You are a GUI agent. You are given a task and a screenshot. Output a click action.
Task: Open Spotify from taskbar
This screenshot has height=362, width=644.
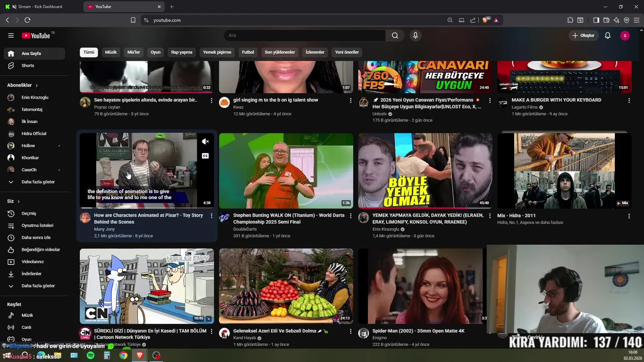(x=91, y=355)
